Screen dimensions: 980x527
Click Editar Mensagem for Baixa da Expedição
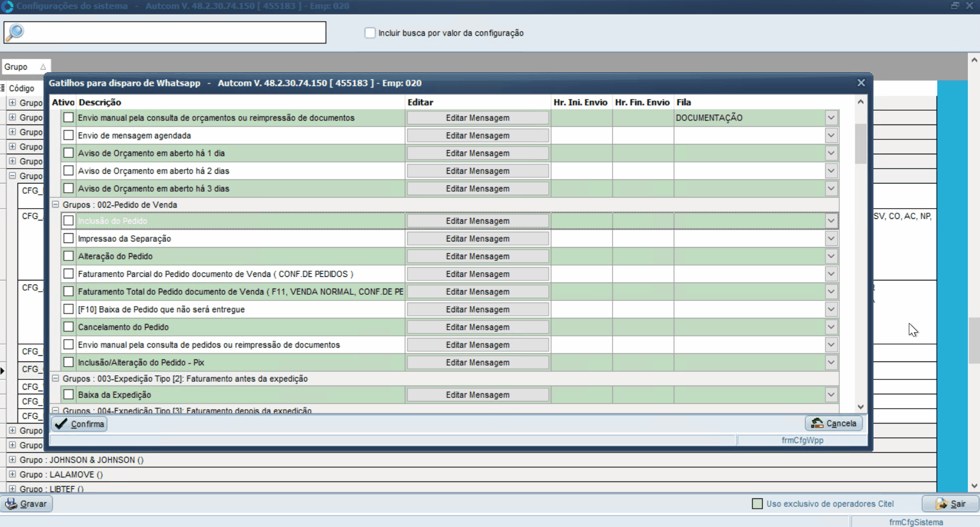(x=477, y=395)
